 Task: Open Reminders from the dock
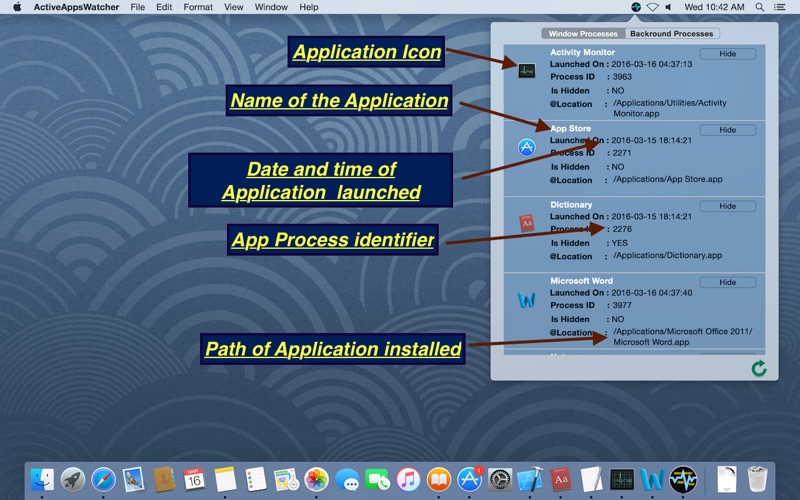(256, 480)
